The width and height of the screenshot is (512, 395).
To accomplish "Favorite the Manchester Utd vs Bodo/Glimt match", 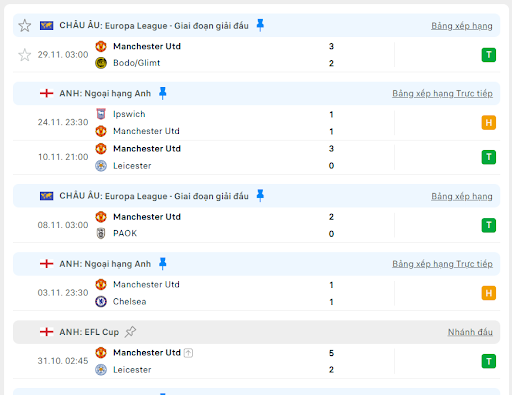I will pos(25,55).
